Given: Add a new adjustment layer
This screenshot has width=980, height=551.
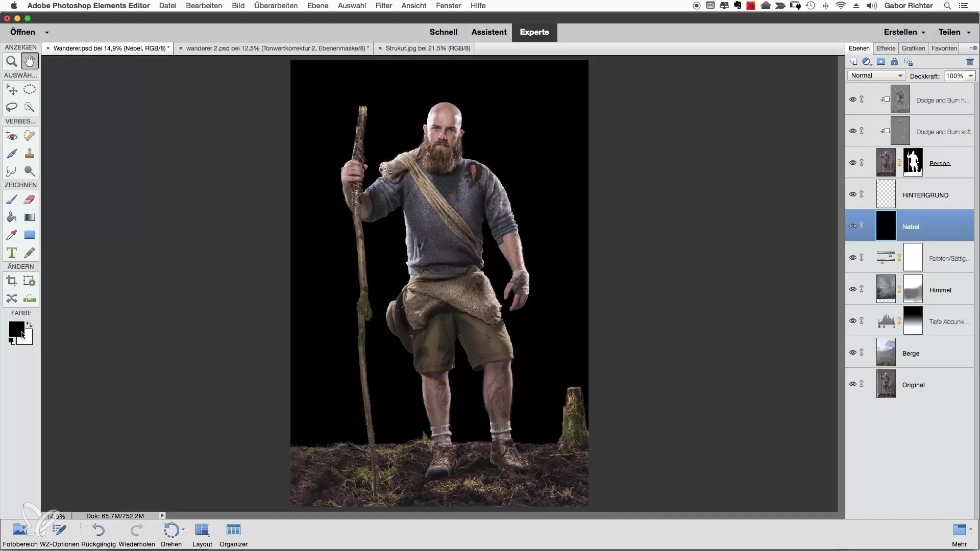Looking at the screenshot, I should [867, 62].
